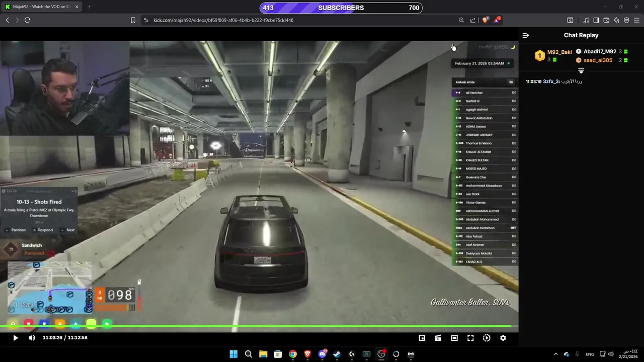Viewport: 644px width, 362px height.
Task: Switch to Majah92 VOD tab
Action: [x=42, y=7]
